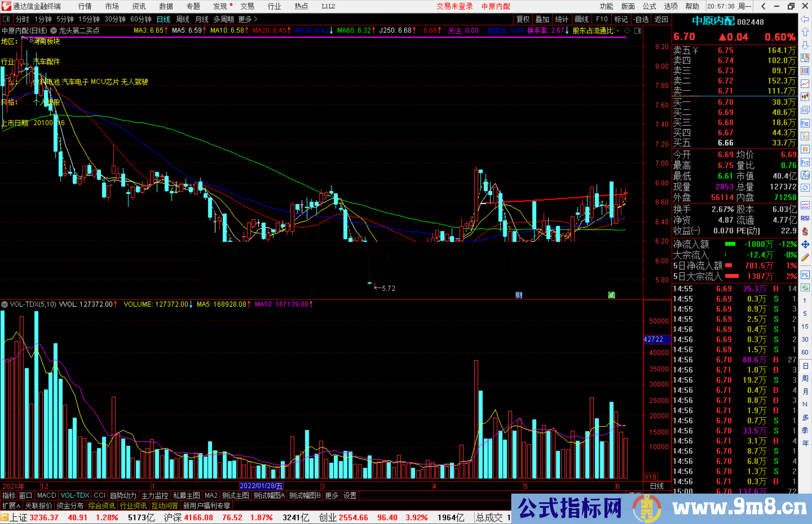The height and width of the screenshot is (524, 812).
Task: Expand the 更多 period options chevron
Action: tap(256, 19)
